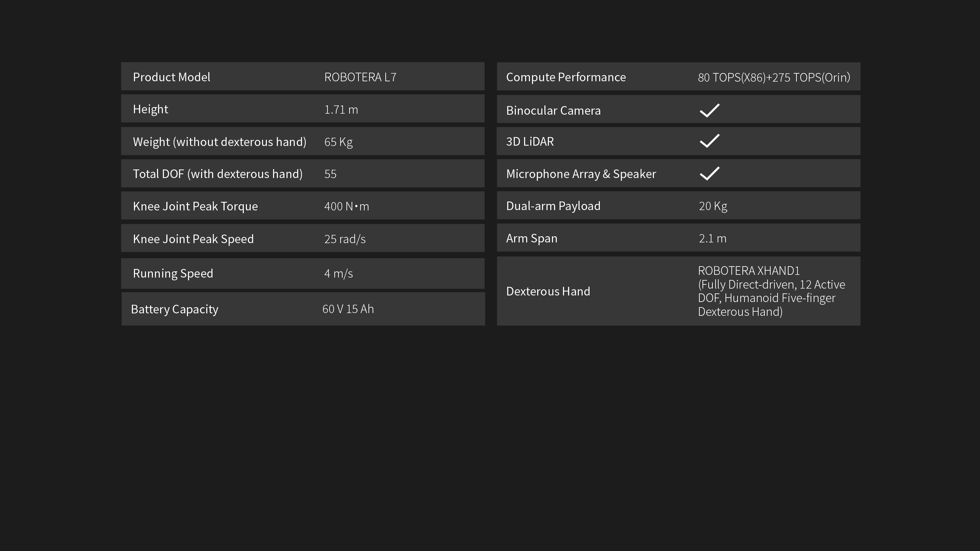The height and width of the screenshot is (551, 980).
Task: Click the Binocular Camera checkmark icon
Action: click(709, 110)
